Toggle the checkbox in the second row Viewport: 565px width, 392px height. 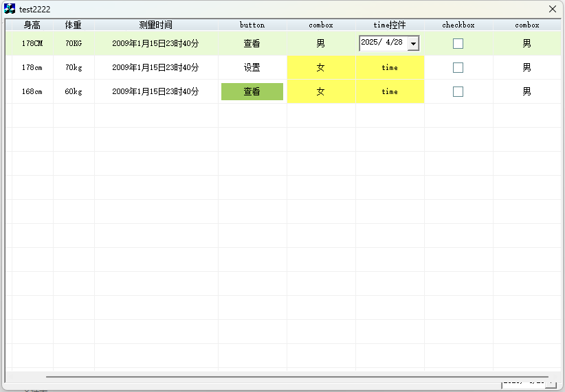coord(458,67)
